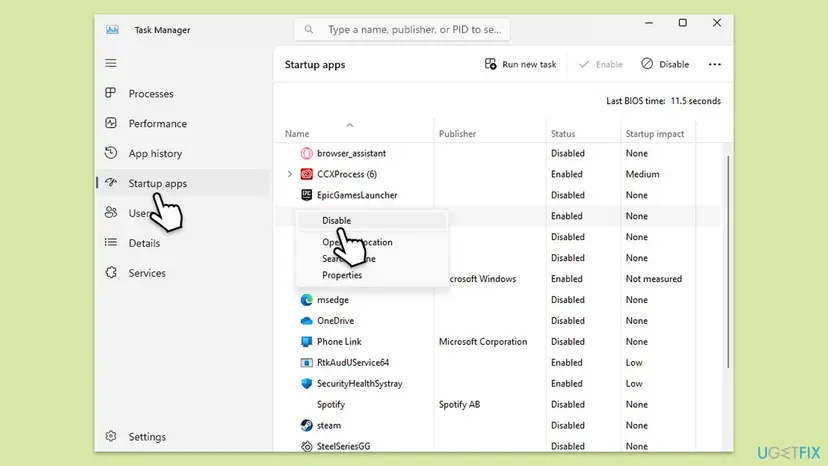This screenshot has height=466, width=828.
Task: Select the msedge row name
Action: (x=333, y=300)
